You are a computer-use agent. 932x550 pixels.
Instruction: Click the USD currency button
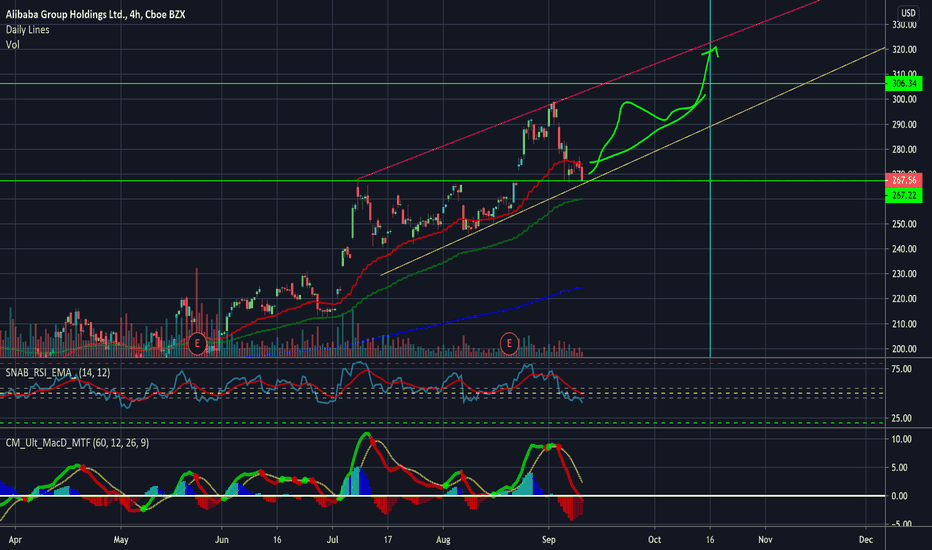click(x=908, y=12)
